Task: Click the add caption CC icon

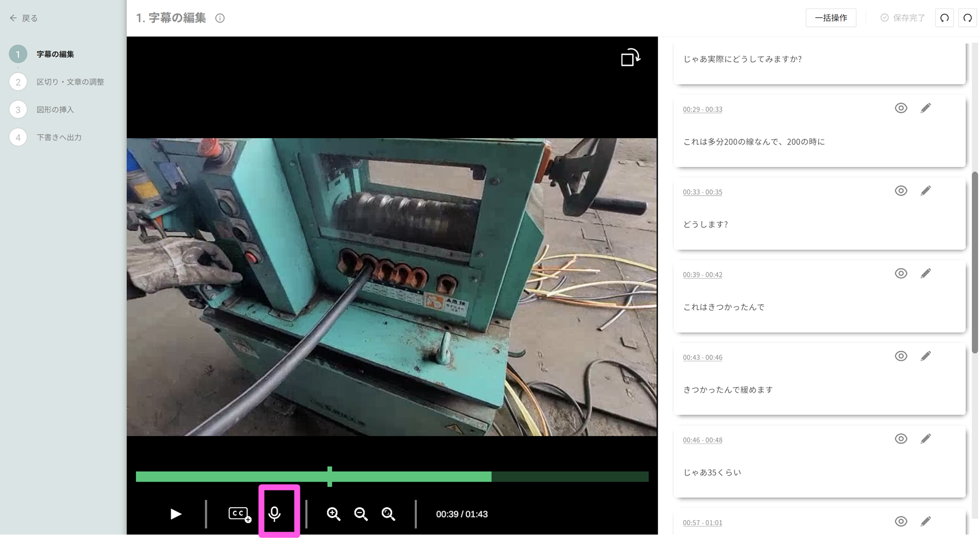Action: point(239,514)
